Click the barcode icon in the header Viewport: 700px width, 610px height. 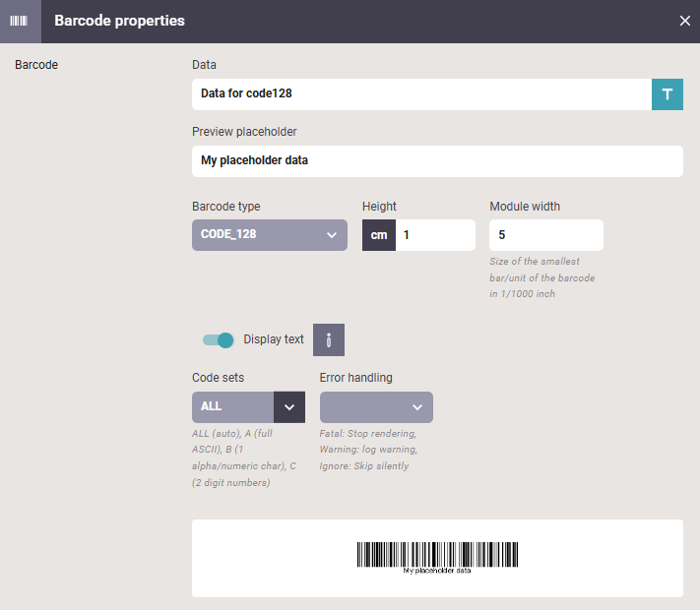coord(19,21)
